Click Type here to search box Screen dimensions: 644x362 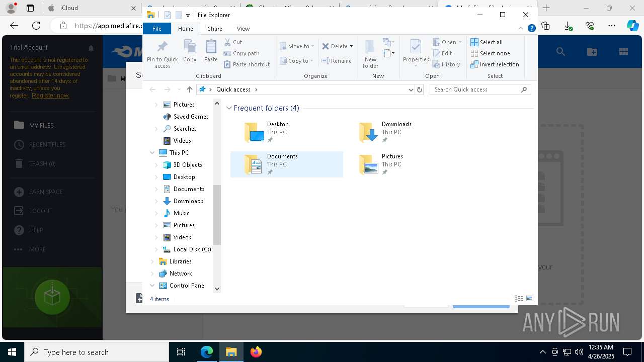[97, 352]
